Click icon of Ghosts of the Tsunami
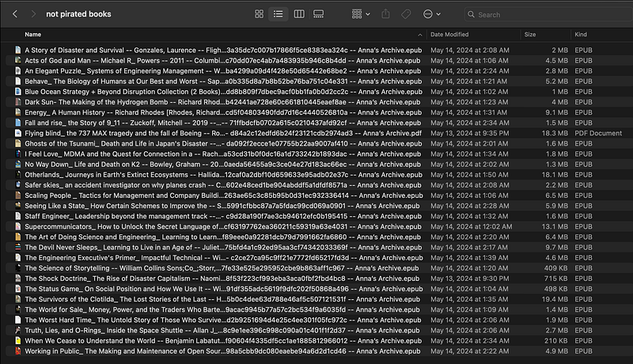633x364 pixels. (17, 143)
